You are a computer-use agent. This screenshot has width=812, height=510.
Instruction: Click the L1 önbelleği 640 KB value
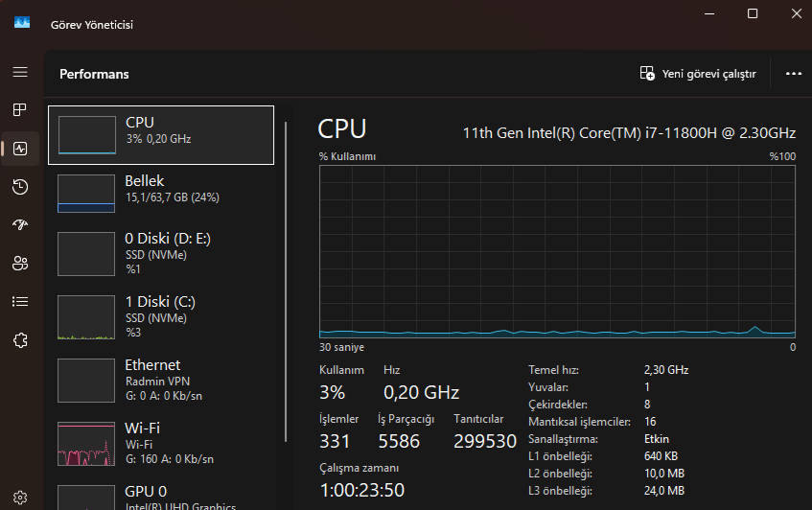click(x=661, y=456)
